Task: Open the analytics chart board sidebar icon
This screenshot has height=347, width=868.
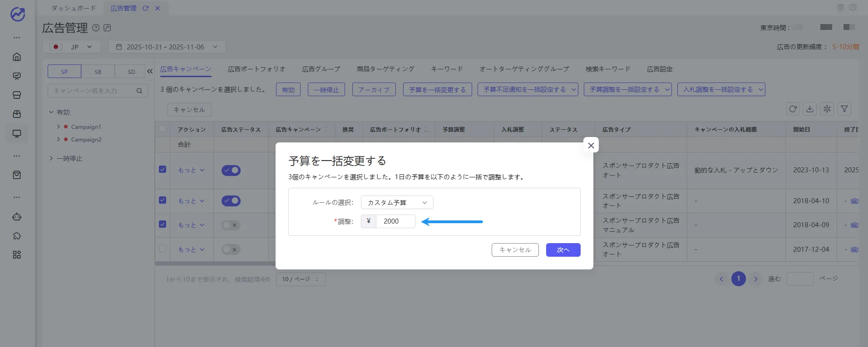Action: [17, 76]
